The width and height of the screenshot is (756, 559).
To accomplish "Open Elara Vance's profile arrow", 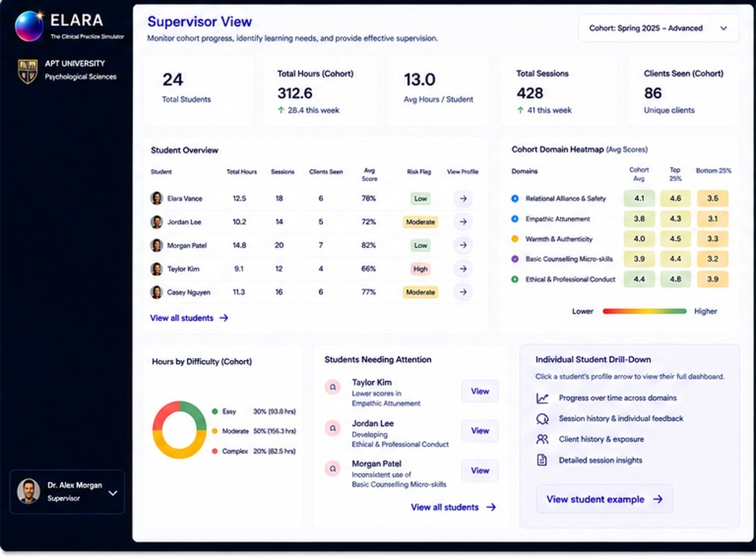I will click(463, 198).
